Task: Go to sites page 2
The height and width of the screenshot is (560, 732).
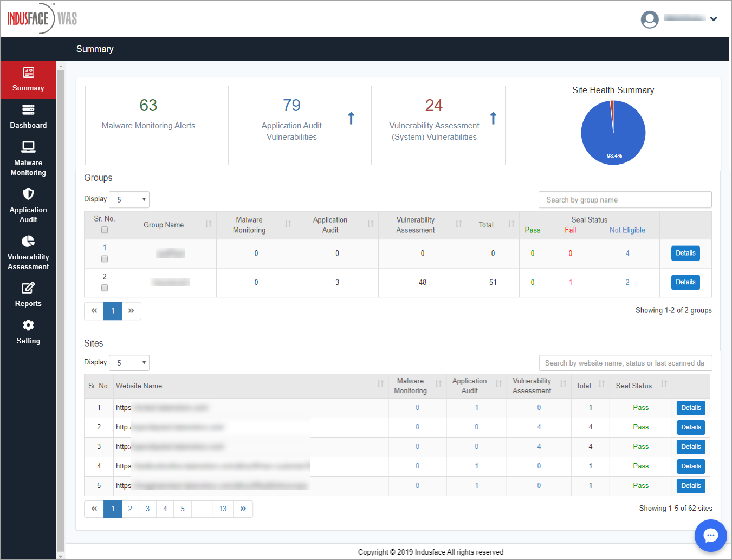Action: coord(130,509)
